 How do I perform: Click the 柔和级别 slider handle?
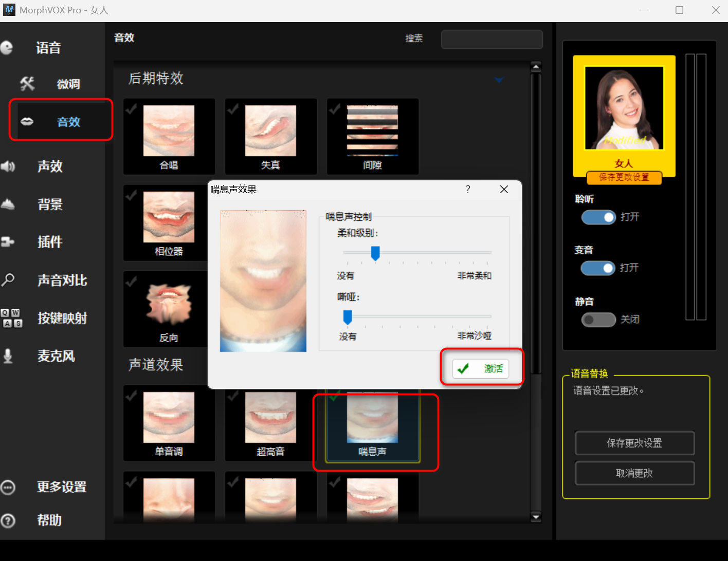click(375, 253)
